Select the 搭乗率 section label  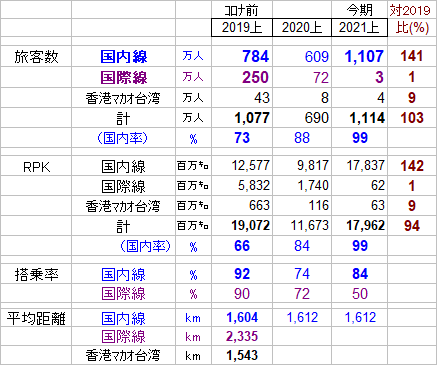(37, 275)
